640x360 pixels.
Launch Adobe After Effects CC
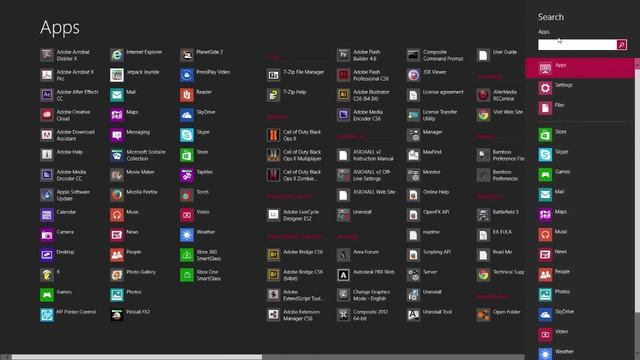pos(69,95)
